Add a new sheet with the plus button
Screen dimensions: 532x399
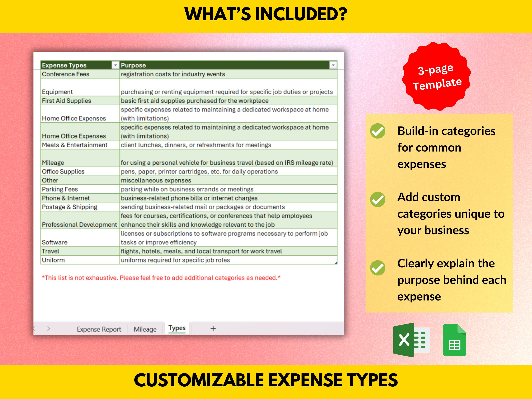point(213,329)
